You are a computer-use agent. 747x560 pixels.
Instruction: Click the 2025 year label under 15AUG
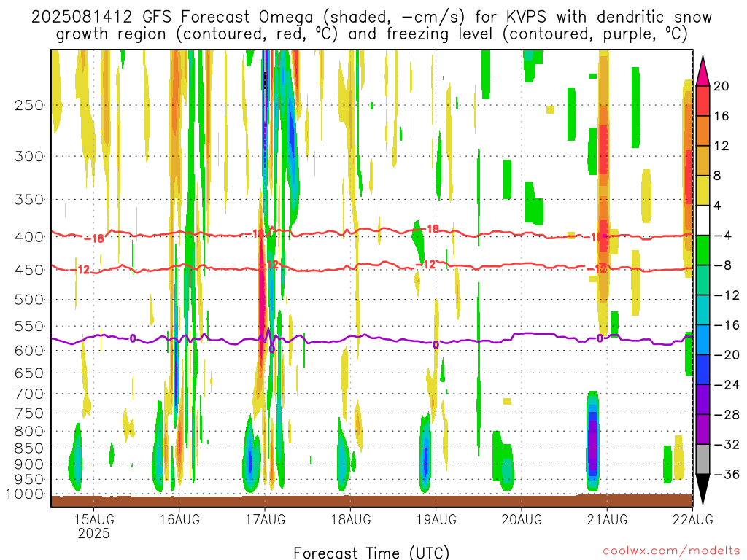click(94, 533)
